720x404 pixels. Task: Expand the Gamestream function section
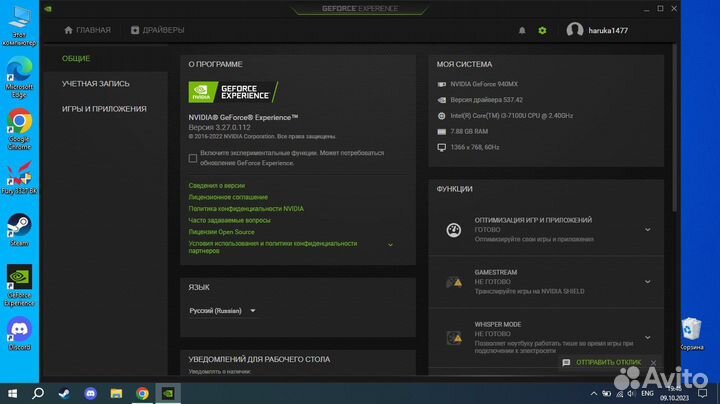coord(647,280)
